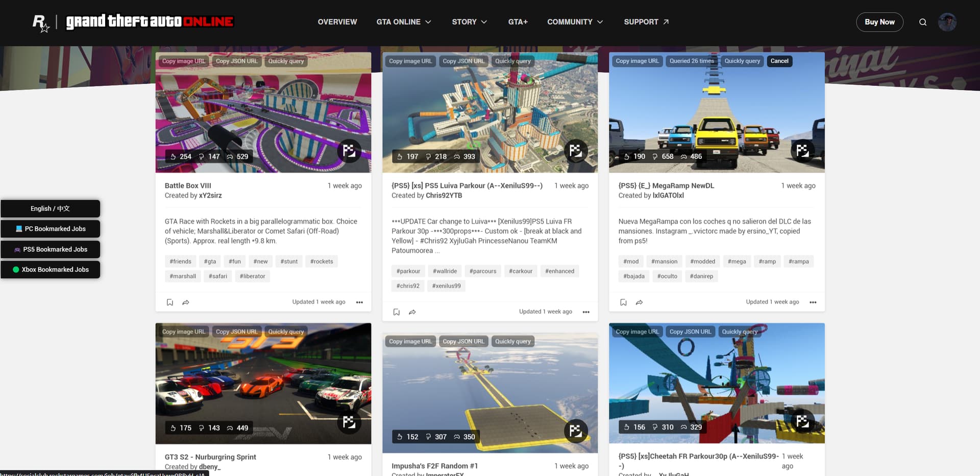Share the MegaRamp NewDL job
The height and width of the screenshot is (476, 980).
(639, 302)
